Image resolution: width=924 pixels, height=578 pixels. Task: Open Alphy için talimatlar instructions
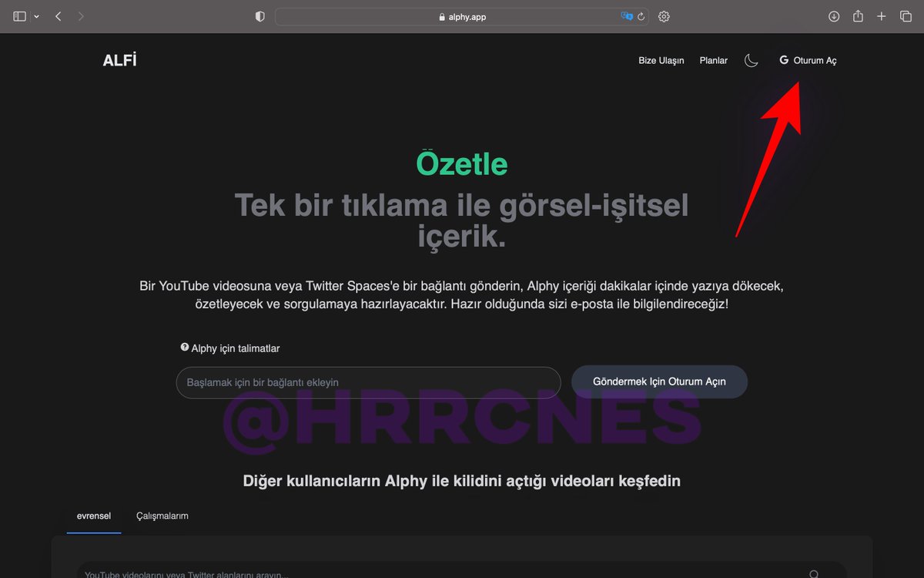pyautogui.click(x=236, y=348)
